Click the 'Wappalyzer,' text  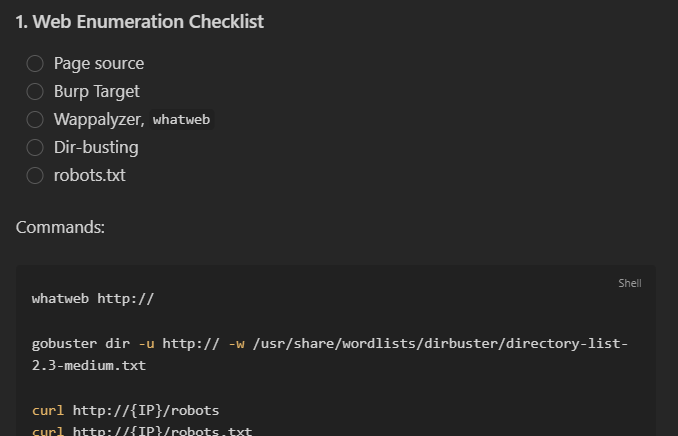pos(99,120)
